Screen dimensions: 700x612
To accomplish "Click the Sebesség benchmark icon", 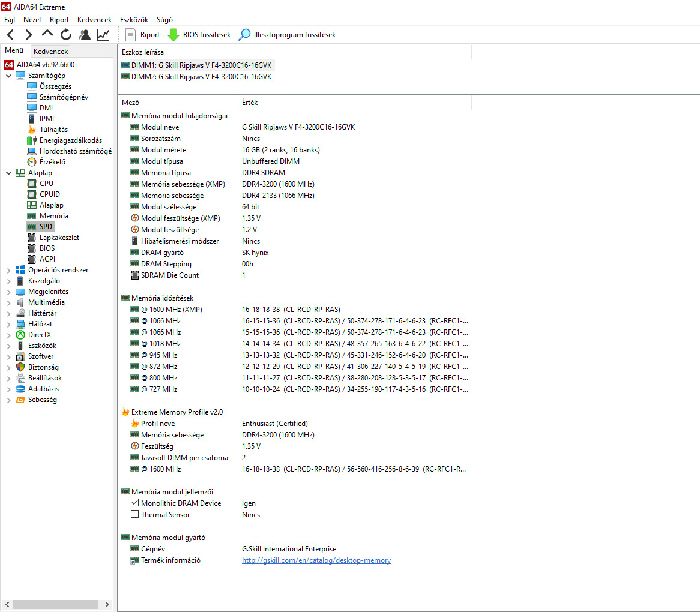I will pyautogui.click(x=20, y=400).
